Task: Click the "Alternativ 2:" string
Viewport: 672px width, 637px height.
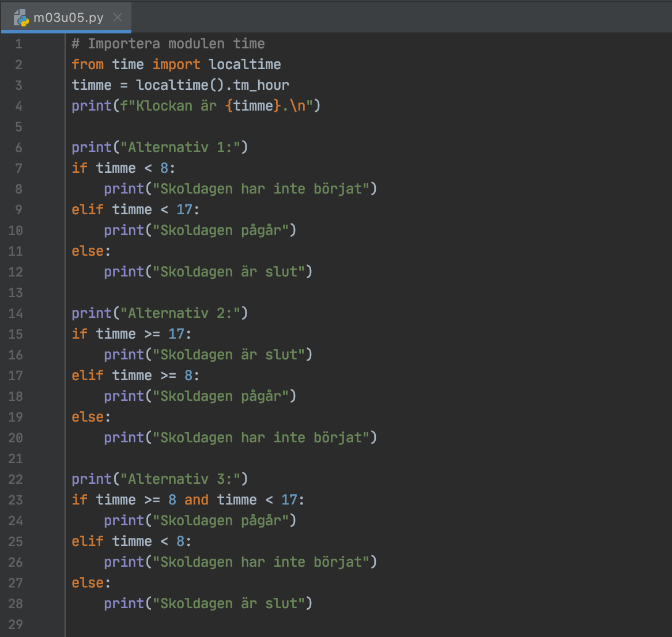Action: [180, 313]
